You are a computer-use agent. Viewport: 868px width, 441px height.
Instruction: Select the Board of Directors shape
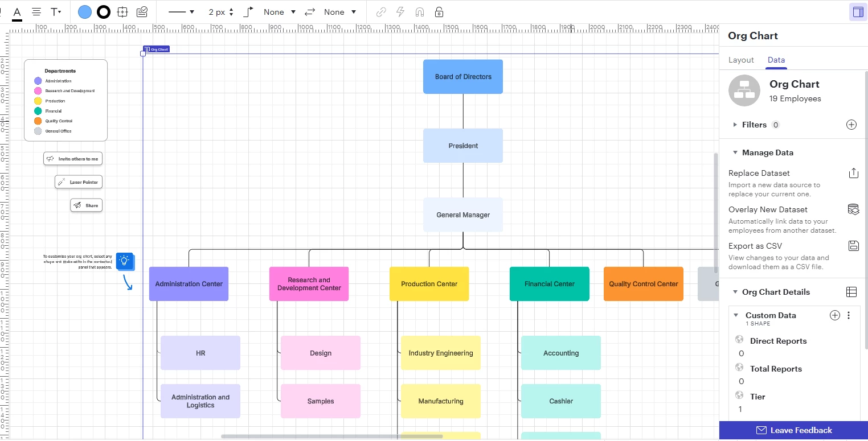463,77
